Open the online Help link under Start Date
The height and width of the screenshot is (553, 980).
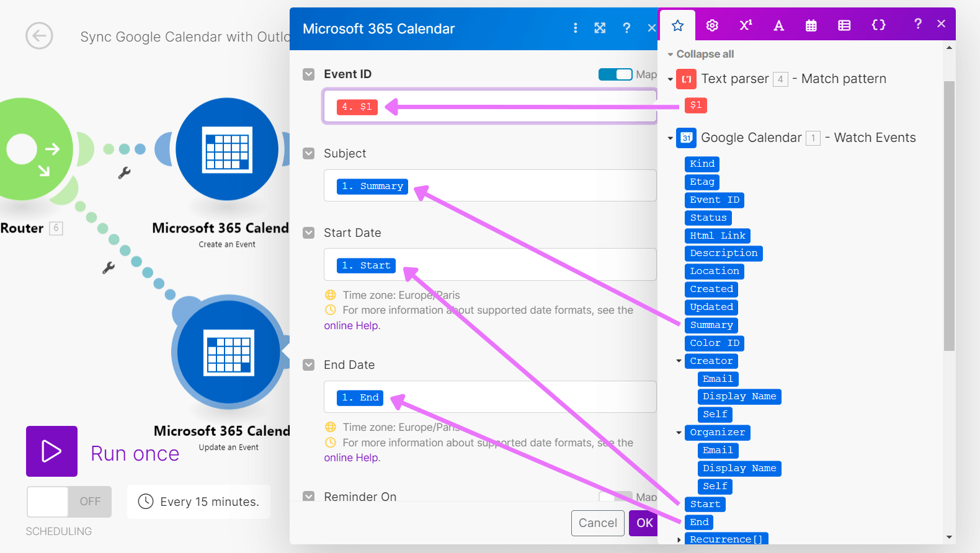click(352, 325)
